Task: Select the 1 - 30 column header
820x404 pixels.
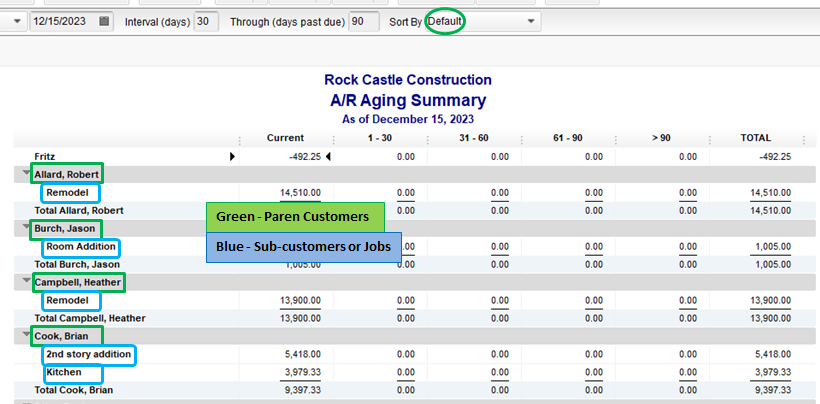Action: pyautogui.click(x=379, y=138)
